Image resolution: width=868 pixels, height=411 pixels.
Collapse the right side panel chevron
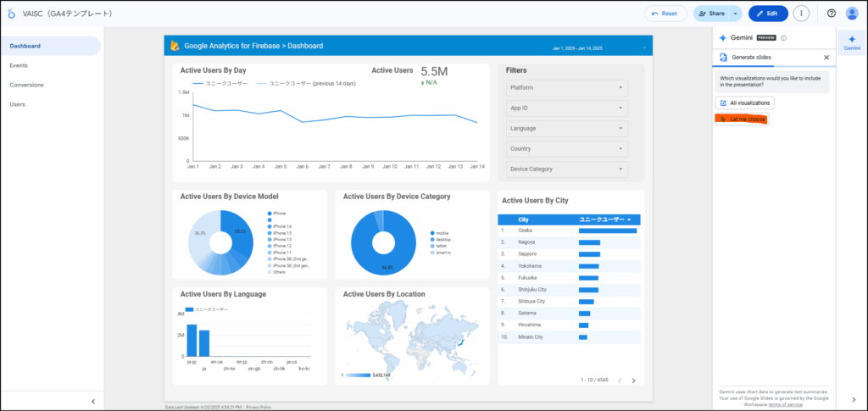pos(853,399)
